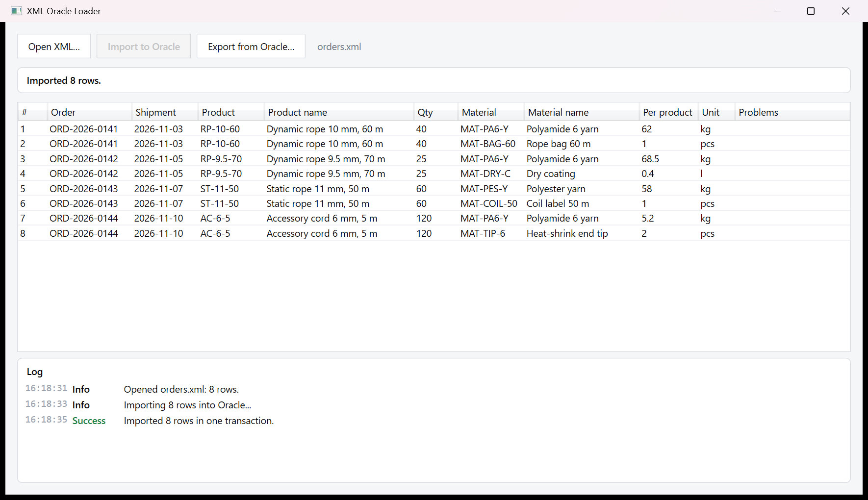Image resolution: width=868 pixels, height=500 pixels.
Task: Click Coil label 50 m cell
Action: tap(558, 203)
